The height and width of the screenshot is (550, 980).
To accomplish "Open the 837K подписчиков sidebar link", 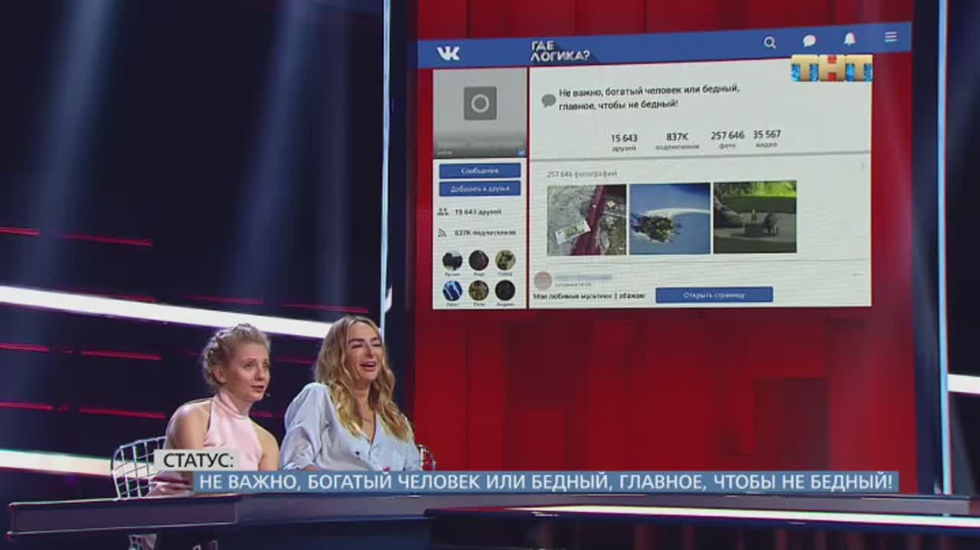I will click(x=484, y=232).
